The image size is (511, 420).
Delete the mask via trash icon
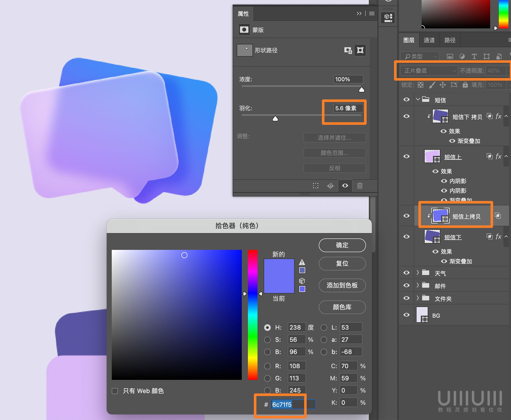click(x=360, y=186)
